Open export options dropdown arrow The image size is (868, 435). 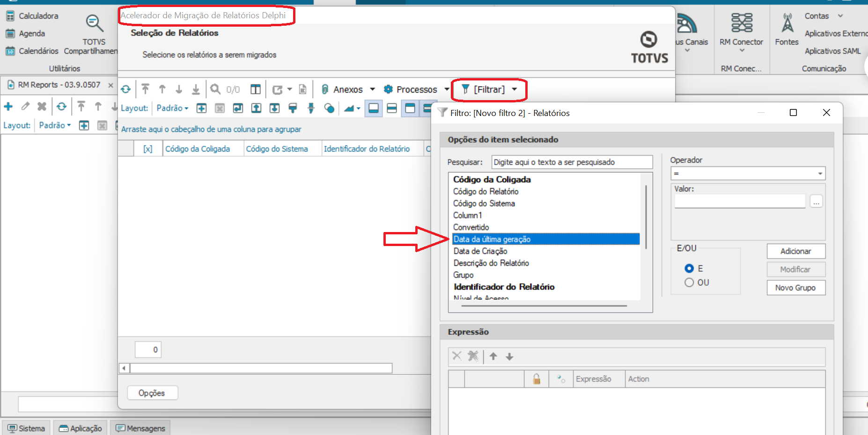pyautogui.click(x=289, y=89)
